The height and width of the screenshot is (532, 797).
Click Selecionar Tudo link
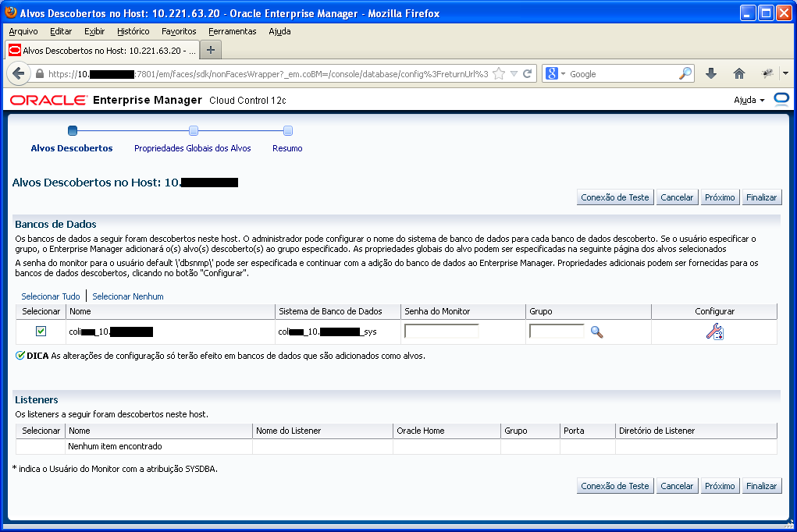click(50, 296)
